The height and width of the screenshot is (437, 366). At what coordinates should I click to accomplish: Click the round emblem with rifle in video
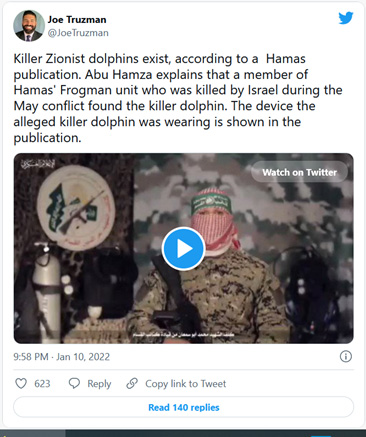pos(76,208)
